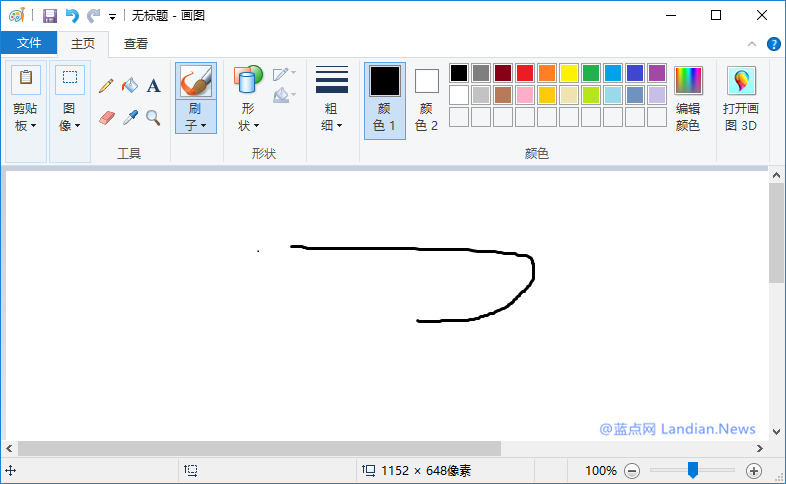
Task: Expand the 剪贴板 clipboard dropdown
Action: coord(26,117)
